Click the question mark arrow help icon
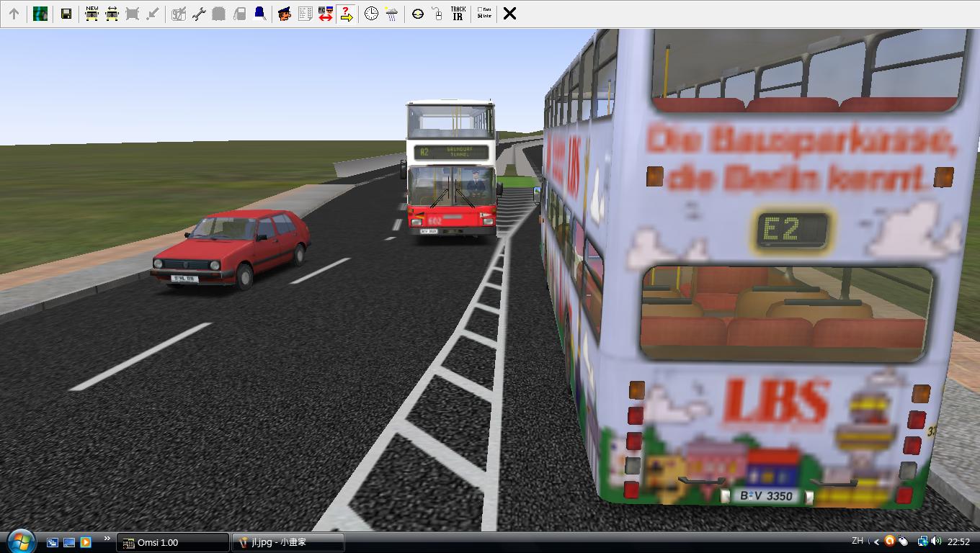Viewport: 980px width, 553px height. [346, 14]
